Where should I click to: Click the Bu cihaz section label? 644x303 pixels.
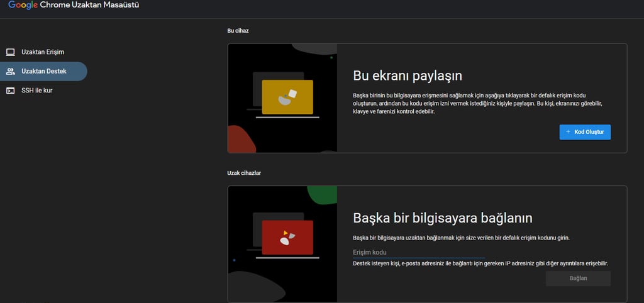click(238, 31)
